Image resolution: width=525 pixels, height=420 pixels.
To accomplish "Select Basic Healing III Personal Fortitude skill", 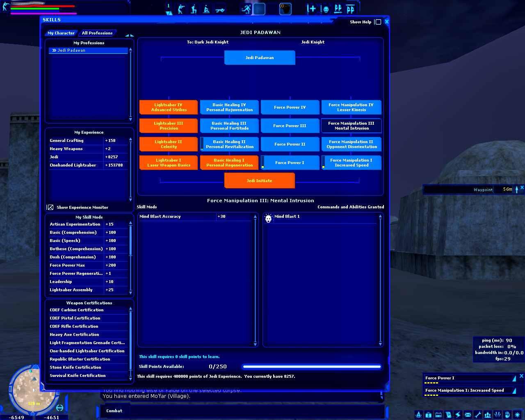I will click(x=229, y=126).
